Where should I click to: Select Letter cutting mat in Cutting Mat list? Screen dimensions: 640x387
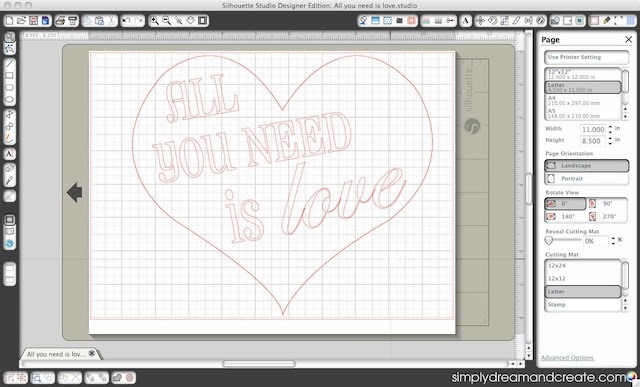583,291
